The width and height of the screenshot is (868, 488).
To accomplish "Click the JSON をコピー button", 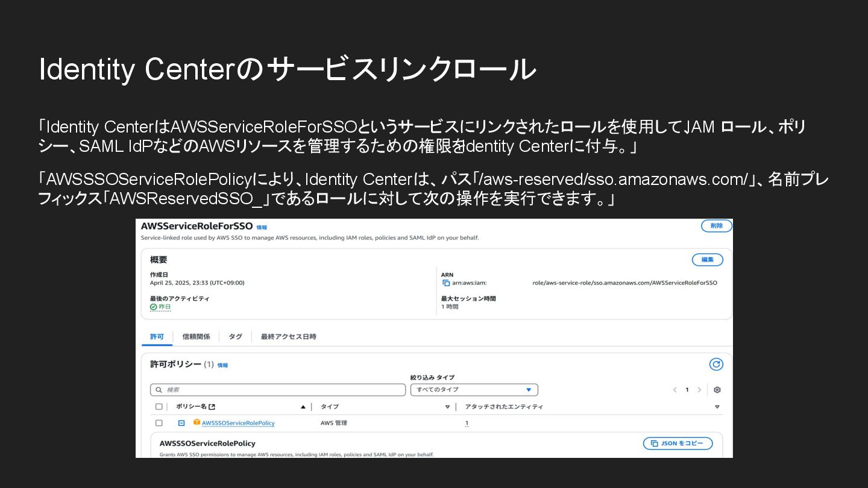I will (678, 443).
